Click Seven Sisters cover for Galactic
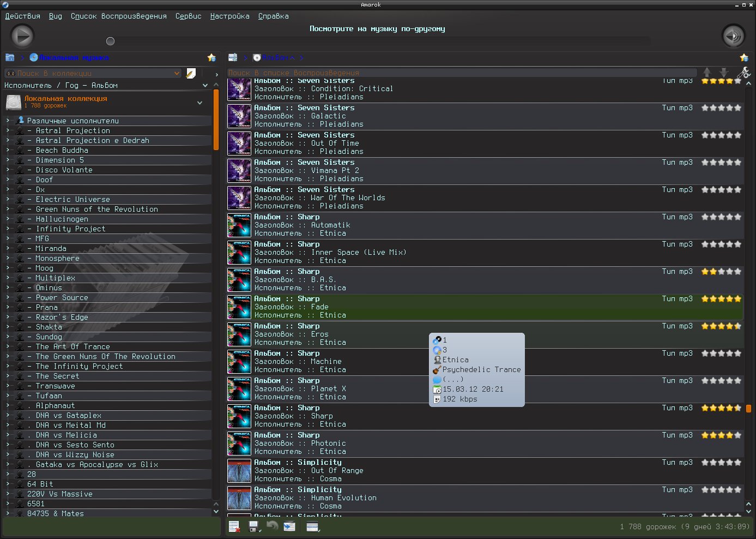The height and width of the screenshot is (539, 756). tap(239, 116)
